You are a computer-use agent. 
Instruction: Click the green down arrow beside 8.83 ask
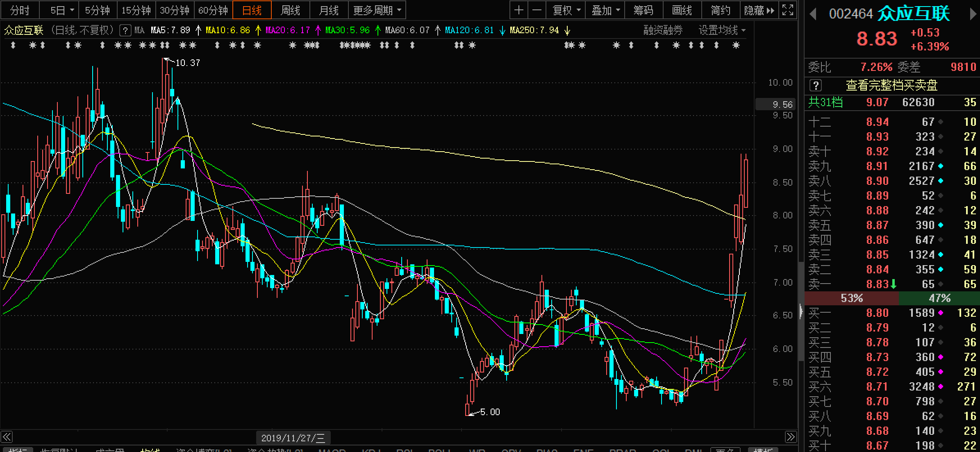pyautogui.click(x=894, y=284)
